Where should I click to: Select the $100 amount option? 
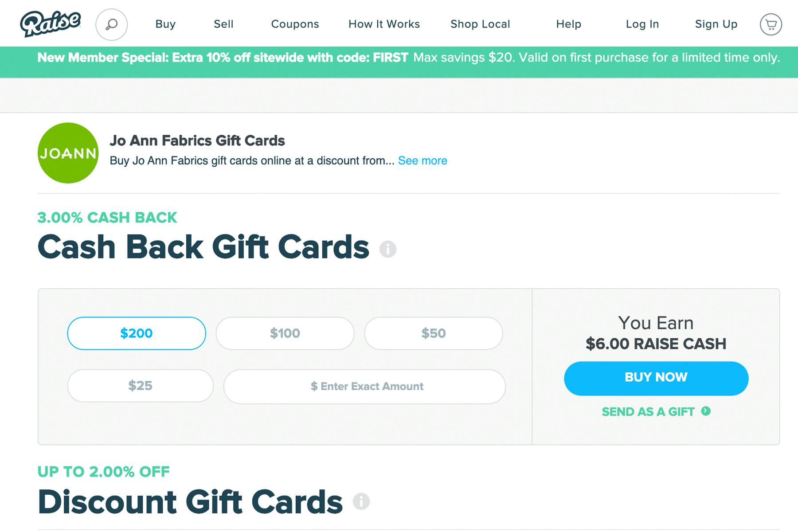pyautogui.click(x=285, y=333)
